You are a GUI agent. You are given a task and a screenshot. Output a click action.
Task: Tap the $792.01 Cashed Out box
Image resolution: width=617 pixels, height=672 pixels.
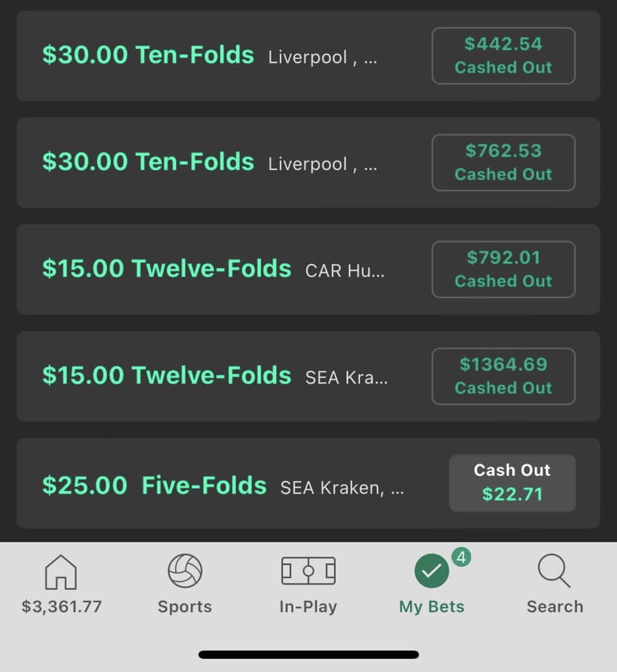point(503,270)
